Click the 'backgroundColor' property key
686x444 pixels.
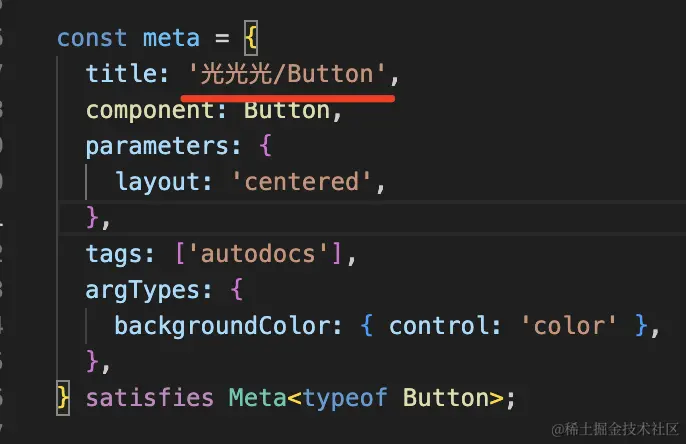[221, 326]
